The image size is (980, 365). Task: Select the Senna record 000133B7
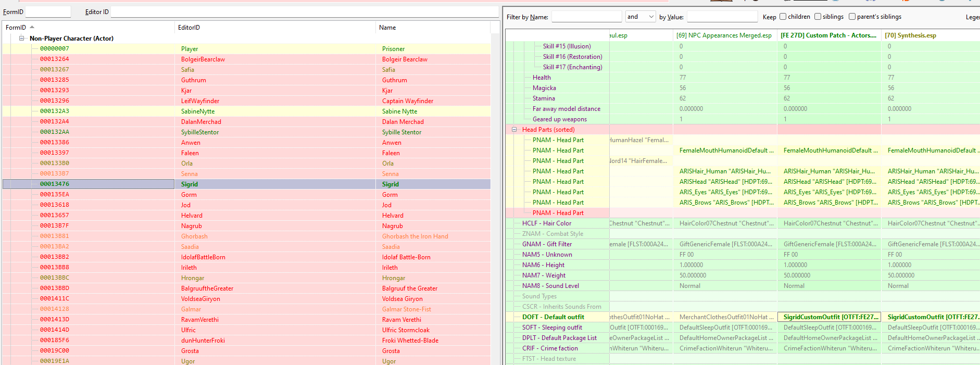[x=246, y=173]
